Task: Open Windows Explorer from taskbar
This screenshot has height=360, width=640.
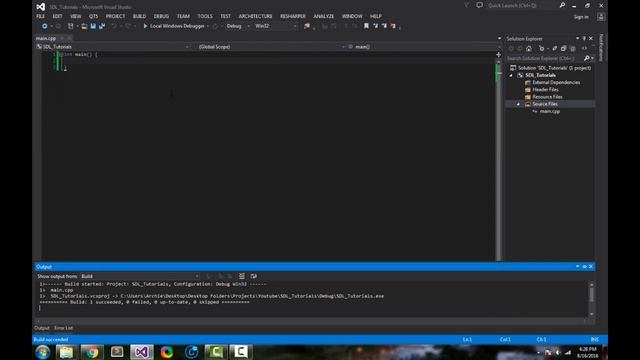Action: [67, 352]
